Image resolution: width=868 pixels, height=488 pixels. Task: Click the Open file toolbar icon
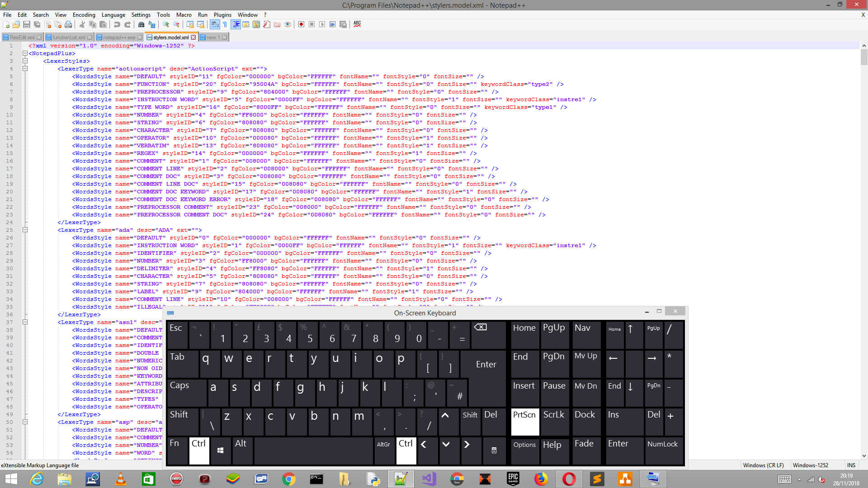16,24
